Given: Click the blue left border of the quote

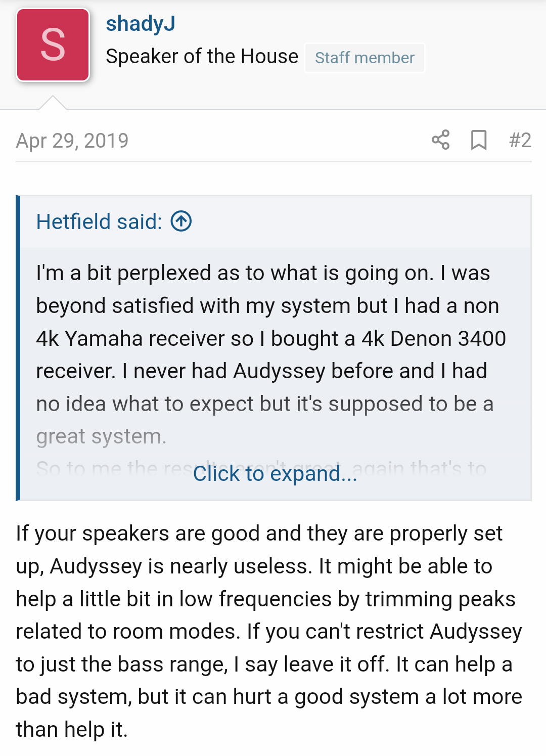Looking at the screenshot, I should click(18, 348).
